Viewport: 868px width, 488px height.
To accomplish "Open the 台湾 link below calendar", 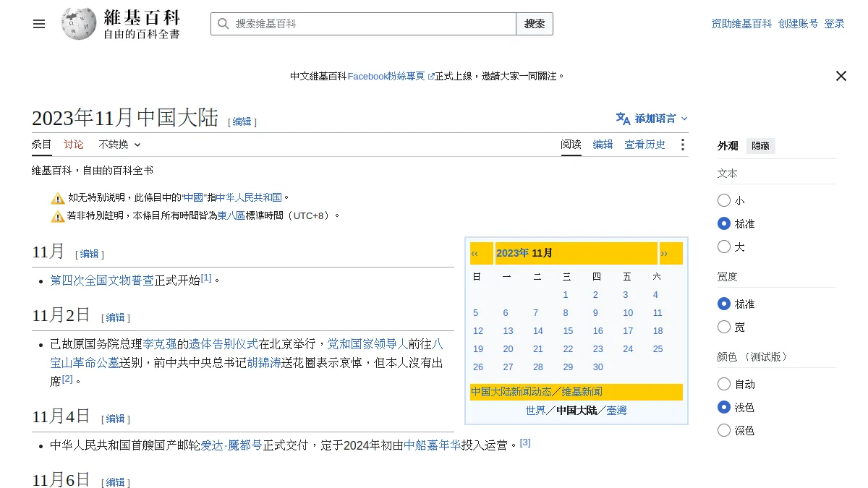I will point(616,411).
